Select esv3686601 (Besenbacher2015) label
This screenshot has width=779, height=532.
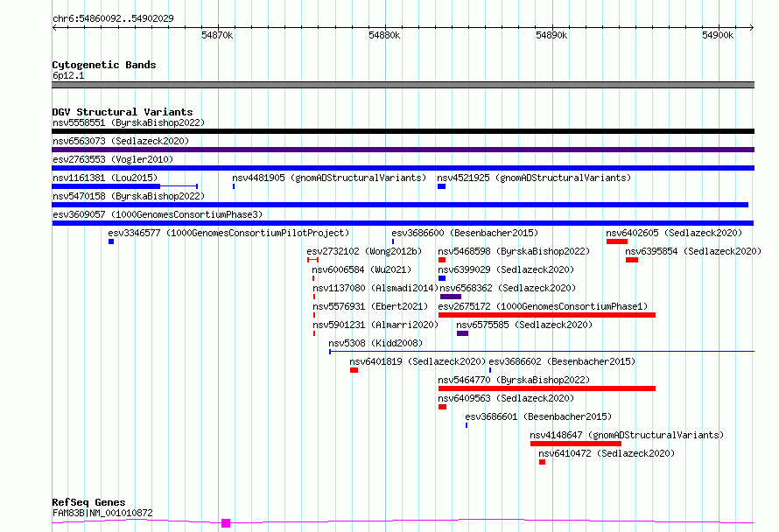(538, 416)
